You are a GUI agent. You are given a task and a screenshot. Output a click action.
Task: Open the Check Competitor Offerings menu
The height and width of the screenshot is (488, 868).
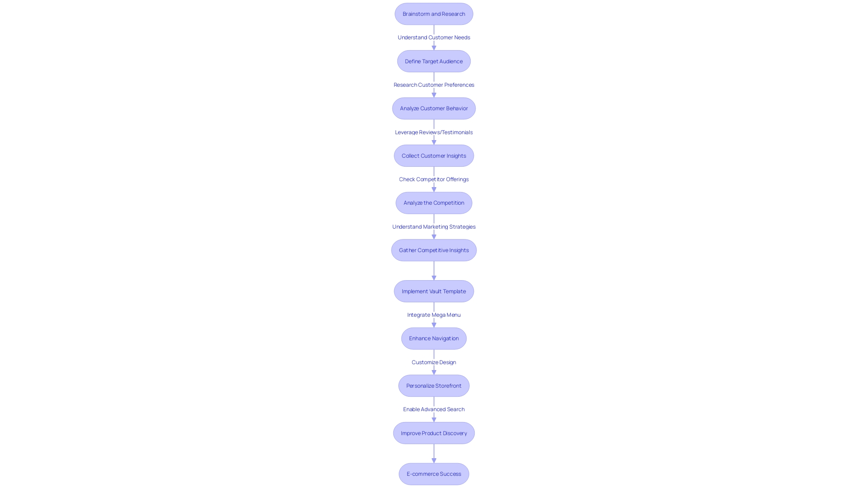[434, 179]
